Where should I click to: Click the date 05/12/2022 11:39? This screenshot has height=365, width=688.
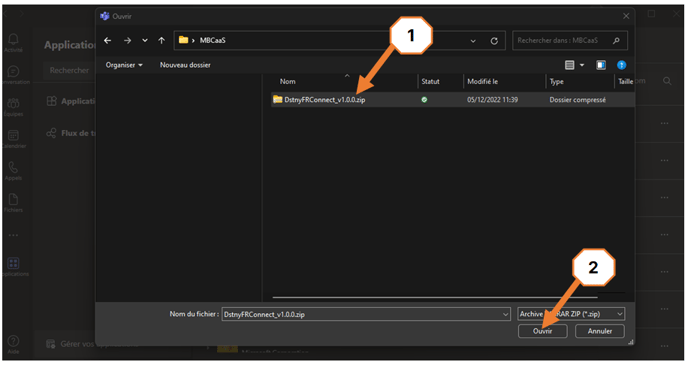(492, 100)
